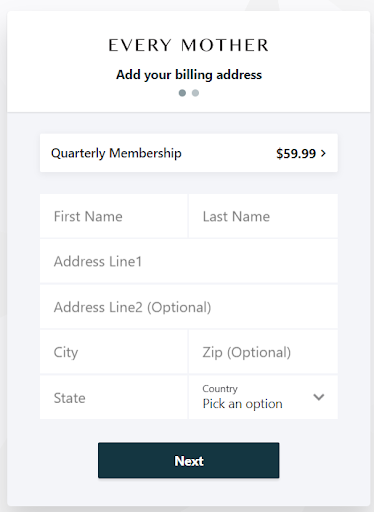Screen dimensions: 374x512
Task: Click the Add your billing address heading
Action: pyautogui.click(x=189, y=75)
